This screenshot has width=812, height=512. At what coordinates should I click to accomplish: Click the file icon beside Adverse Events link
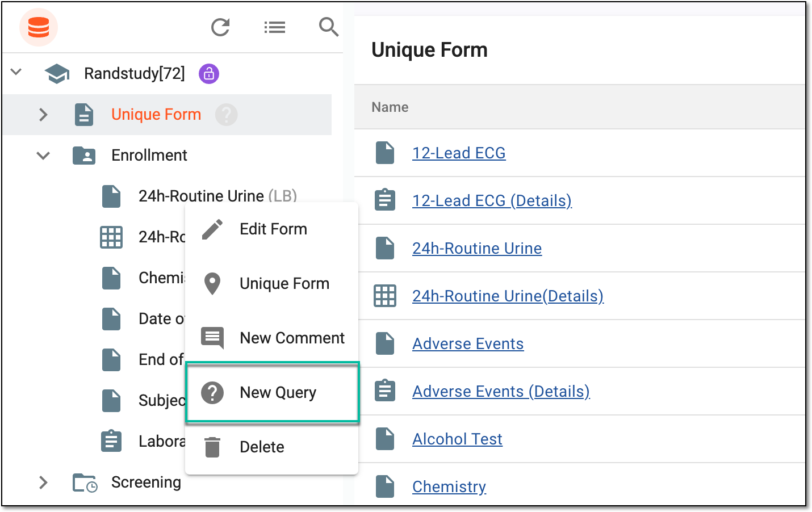click(385, 344)
